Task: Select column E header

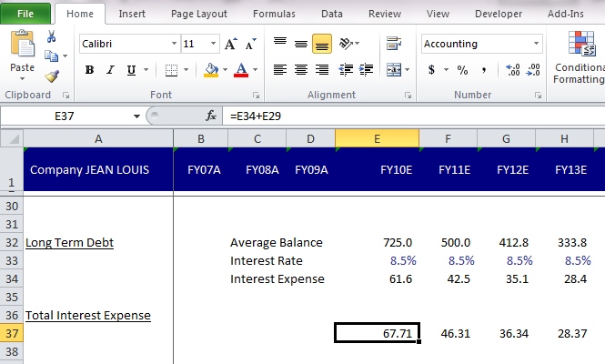Action: coord(377,139)
